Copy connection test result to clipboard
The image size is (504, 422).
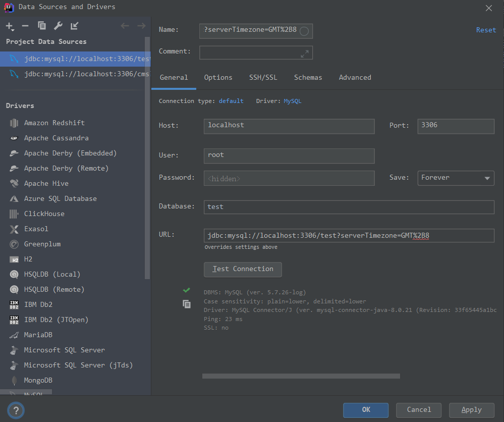[x=187, y=304]
